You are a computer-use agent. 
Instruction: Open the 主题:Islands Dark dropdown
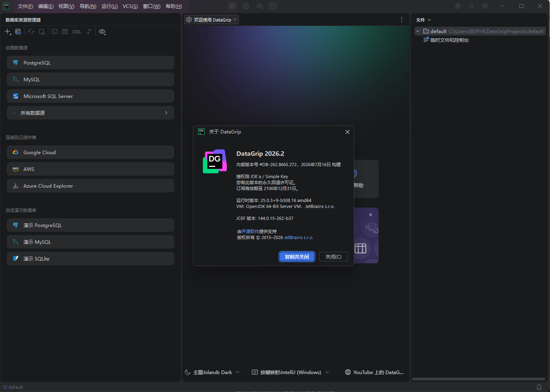(212, 372)
